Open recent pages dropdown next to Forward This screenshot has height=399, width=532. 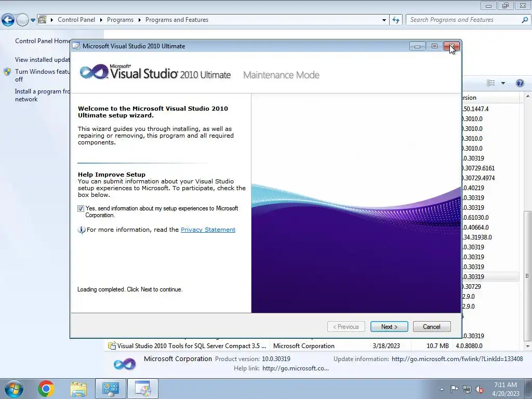tap(33, 20)
